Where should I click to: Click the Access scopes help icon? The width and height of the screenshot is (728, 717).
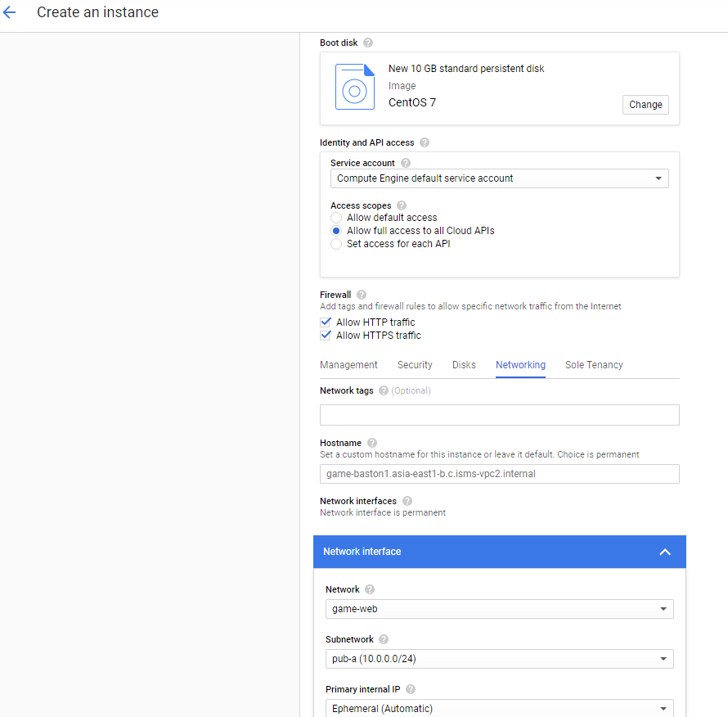point(402,205)
